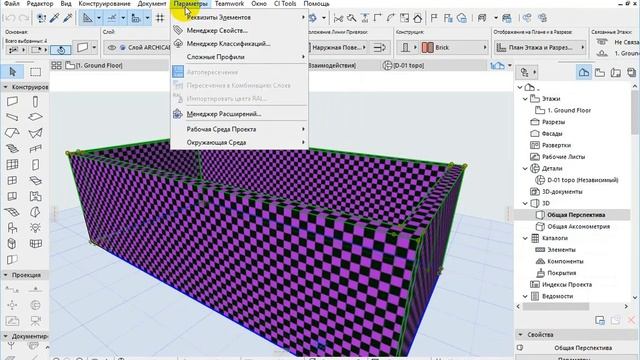Select the Arrow selection tool
This screenshot has width=640, height=360.
12,72
